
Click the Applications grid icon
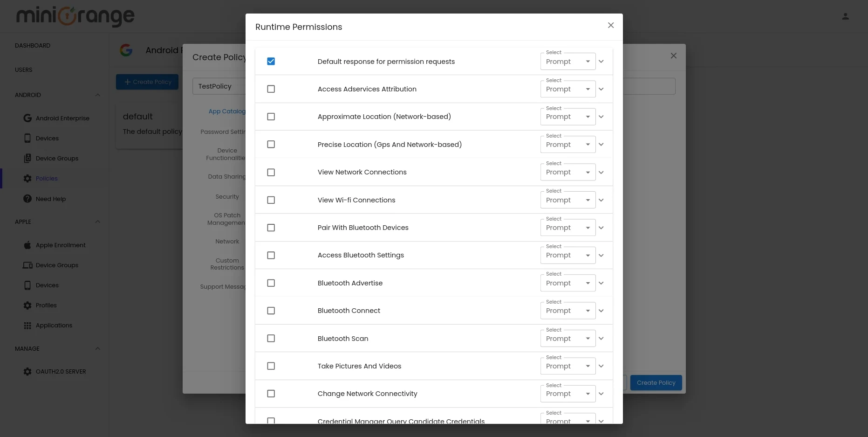27,326
